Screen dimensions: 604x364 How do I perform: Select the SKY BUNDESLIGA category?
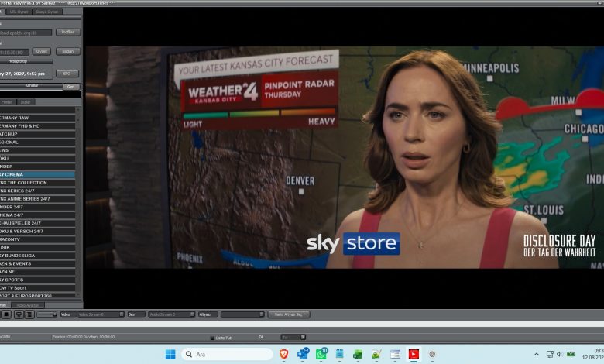[37, 256]
